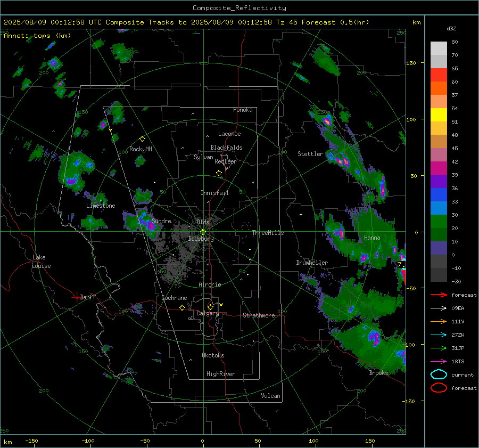The width and height of the screenshot is (479, 448).
Task: Click the Olds town label
Action: pos(203,222)
